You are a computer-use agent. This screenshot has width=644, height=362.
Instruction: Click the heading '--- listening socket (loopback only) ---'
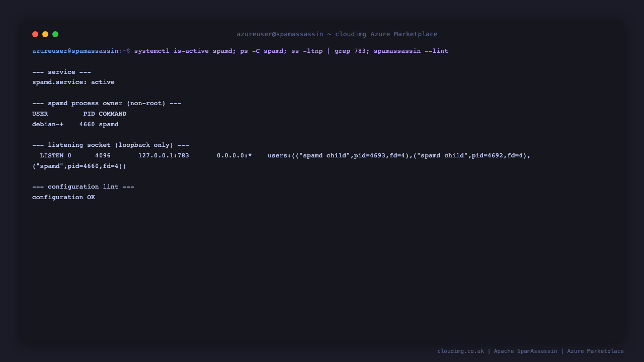pos(111,145)
